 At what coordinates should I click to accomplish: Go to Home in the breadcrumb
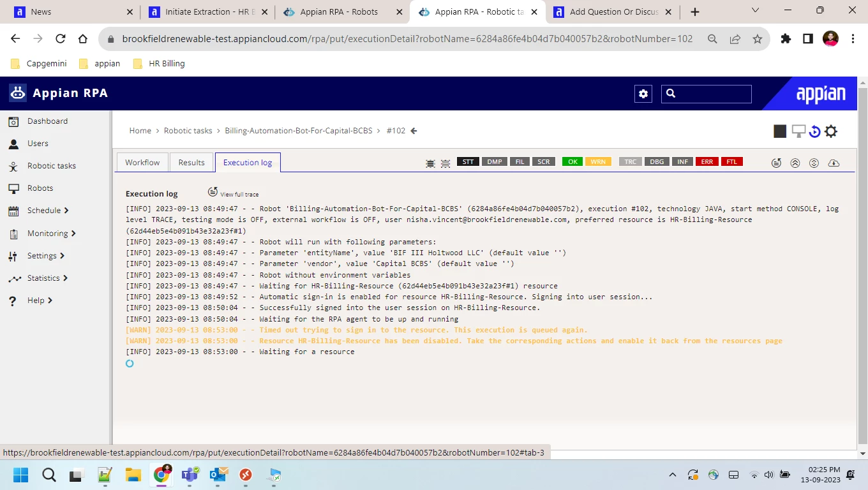pos(140,131)
